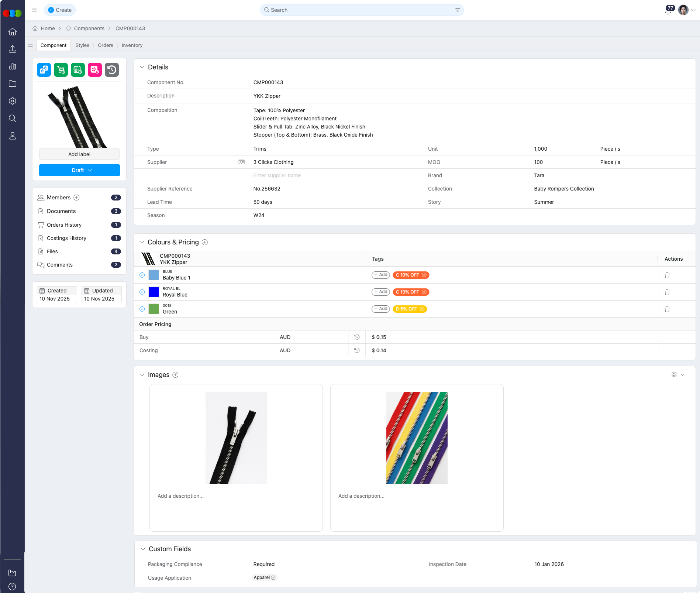Click the Enter supplier name input field
This screenshot has height=593, width=700.
point(277,175)
